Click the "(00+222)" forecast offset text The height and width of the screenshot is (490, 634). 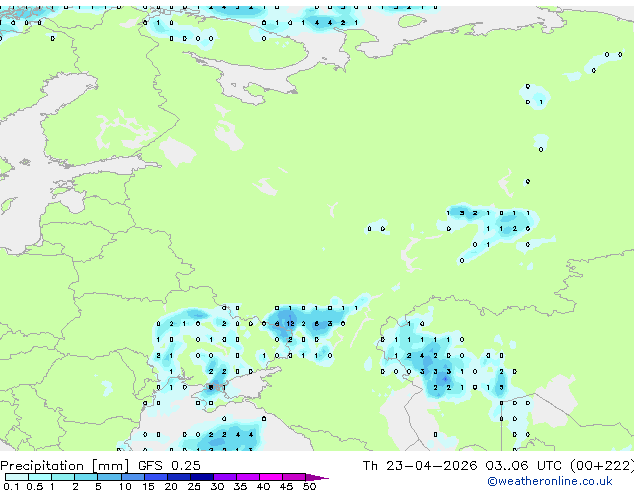click(x=602, y=466)
